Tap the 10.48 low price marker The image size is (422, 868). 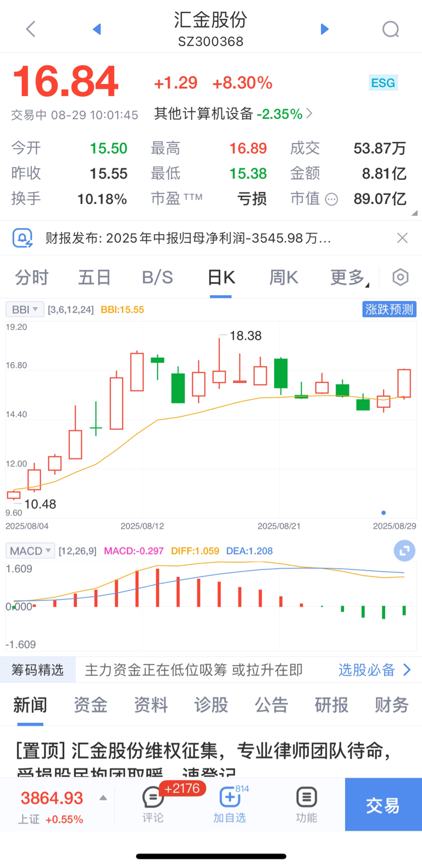(x=40, y=504)
